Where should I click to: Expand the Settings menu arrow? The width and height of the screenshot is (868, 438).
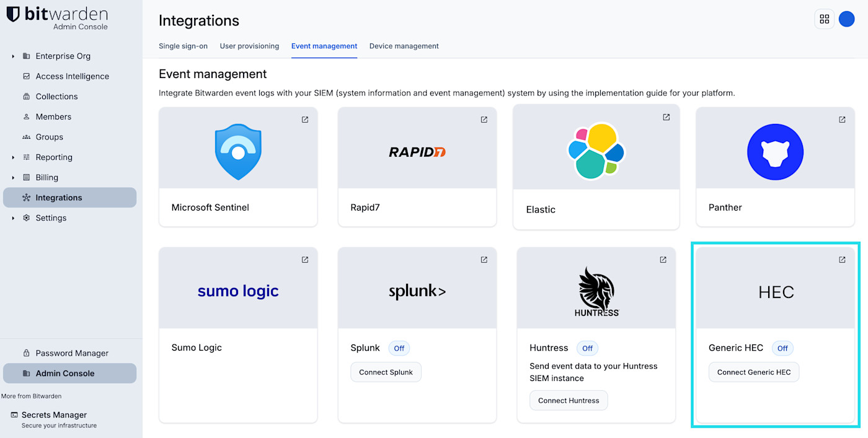[13, 218]
